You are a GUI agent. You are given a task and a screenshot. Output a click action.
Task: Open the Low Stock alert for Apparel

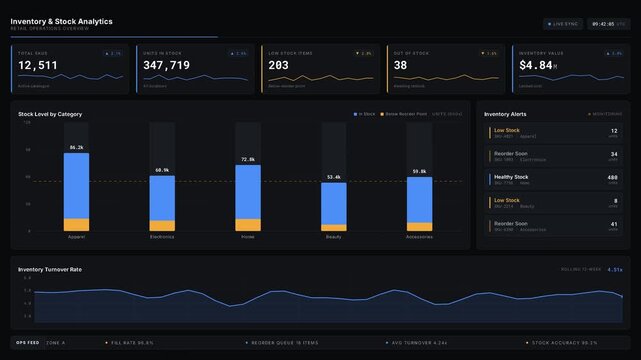(553, 133)
